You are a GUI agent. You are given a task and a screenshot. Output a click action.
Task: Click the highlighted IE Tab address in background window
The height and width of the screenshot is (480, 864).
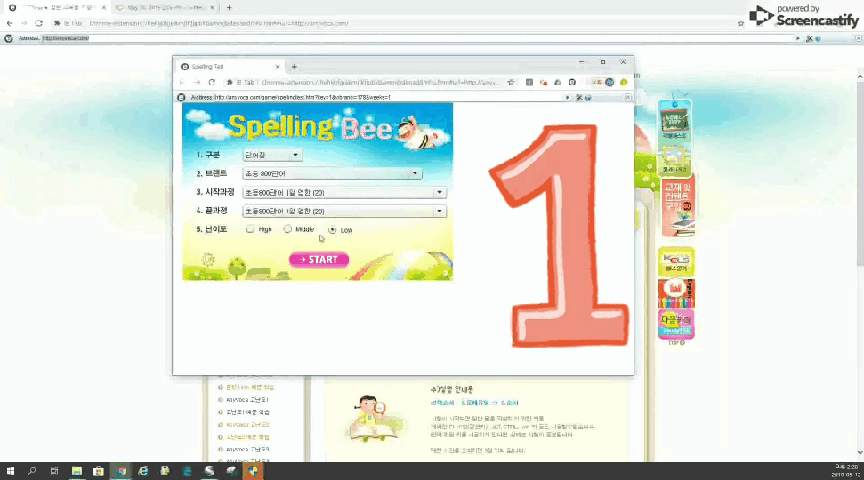66,39
